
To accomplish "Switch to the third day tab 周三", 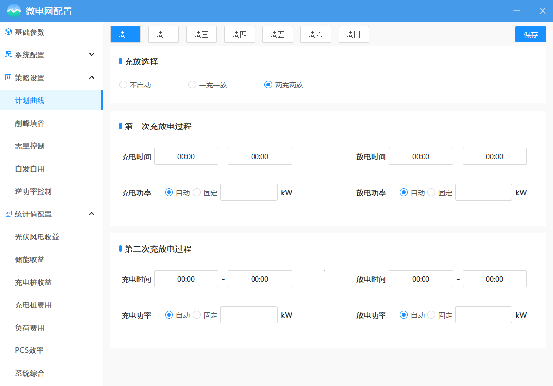I will tap(201, 34).
